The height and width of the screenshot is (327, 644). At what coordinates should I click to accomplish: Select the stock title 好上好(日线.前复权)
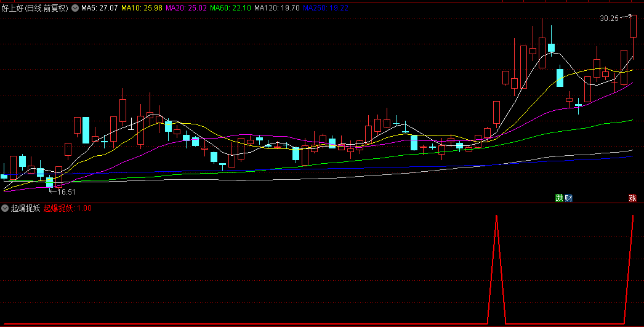pos(35,8)
